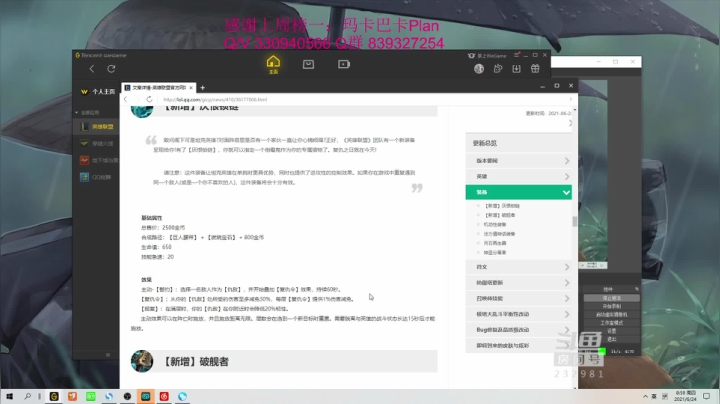The width and height of the screenshot is (720, 404).
Task: Select 穿越火线 in the sidebar
Action: pos(96,144)
